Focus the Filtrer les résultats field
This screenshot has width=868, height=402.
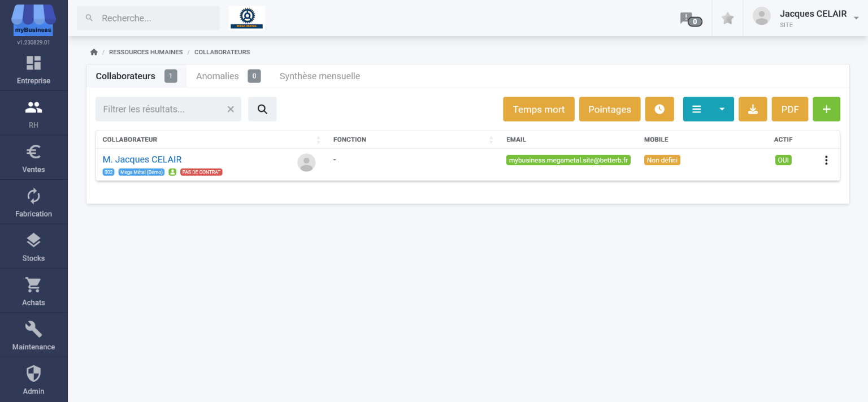(168, 109)
